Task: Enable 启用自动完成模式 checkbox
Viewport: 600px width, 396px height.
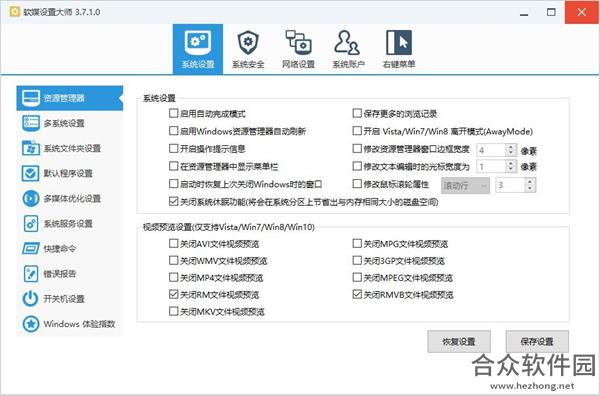Action: click(x=173, y=113)
